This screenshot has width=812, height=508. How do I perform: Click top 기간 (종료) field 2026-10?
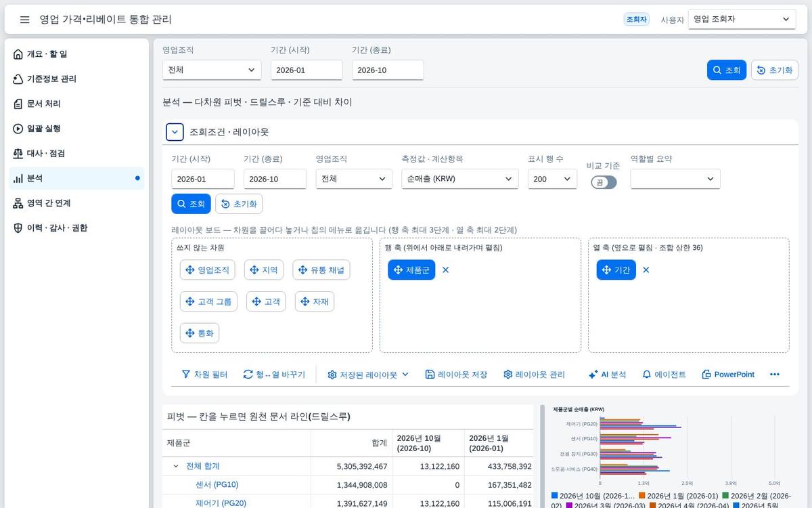point(388,70)
